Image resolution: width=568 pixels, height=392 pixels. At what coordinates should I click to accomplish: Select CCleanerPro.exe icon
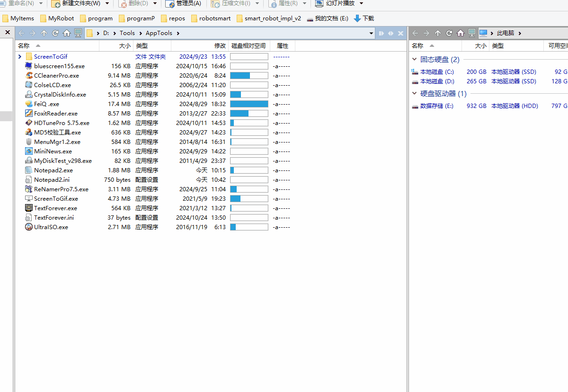coord(29,76)
